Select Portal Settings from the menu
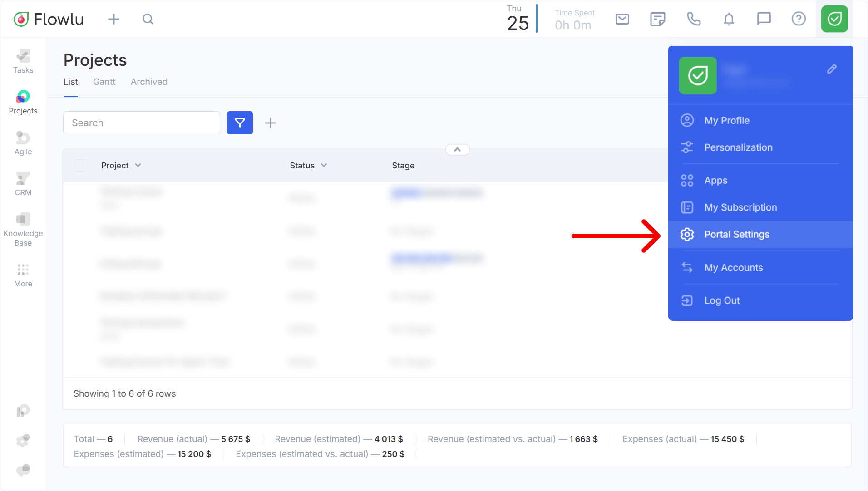The height and width of the screenshot is (491, 868). coord(736,235)
